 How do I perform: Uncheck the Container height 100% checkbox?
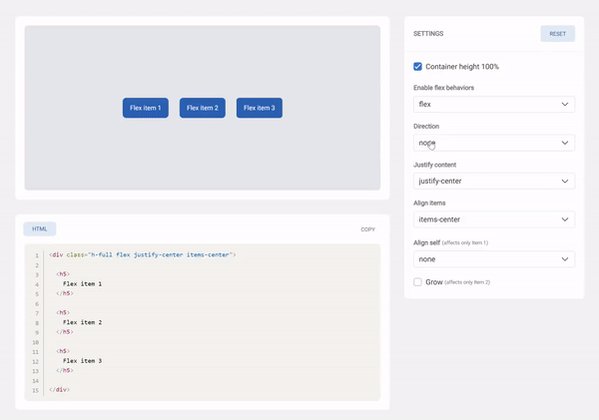point(418,66)
